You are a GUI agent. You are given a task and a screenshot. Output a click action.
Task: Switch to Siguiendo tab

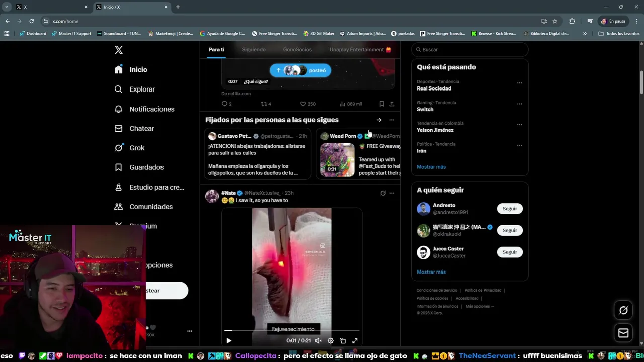click(x=254, y=49)
